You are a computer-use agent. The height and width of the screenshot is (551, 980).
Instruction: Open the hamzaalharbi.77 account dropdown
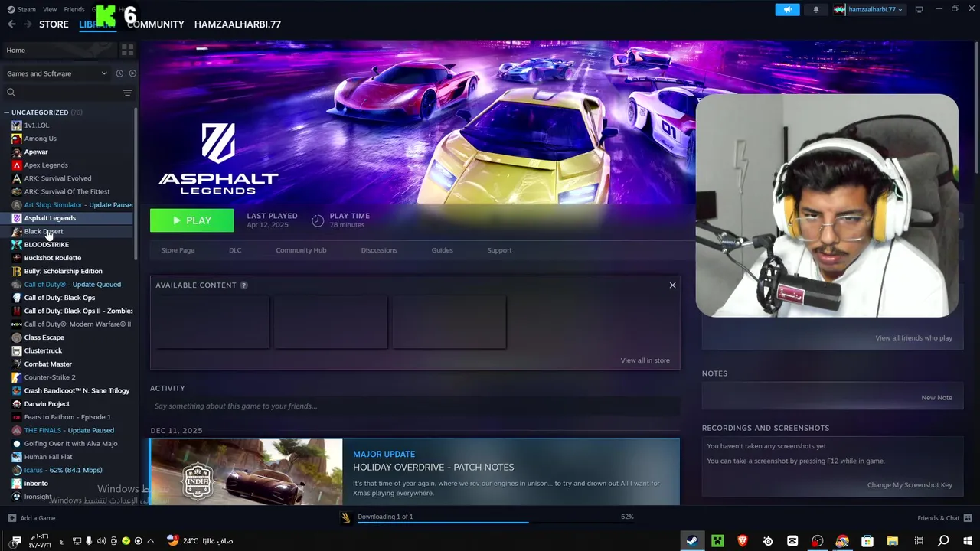(x=868, y=9)
